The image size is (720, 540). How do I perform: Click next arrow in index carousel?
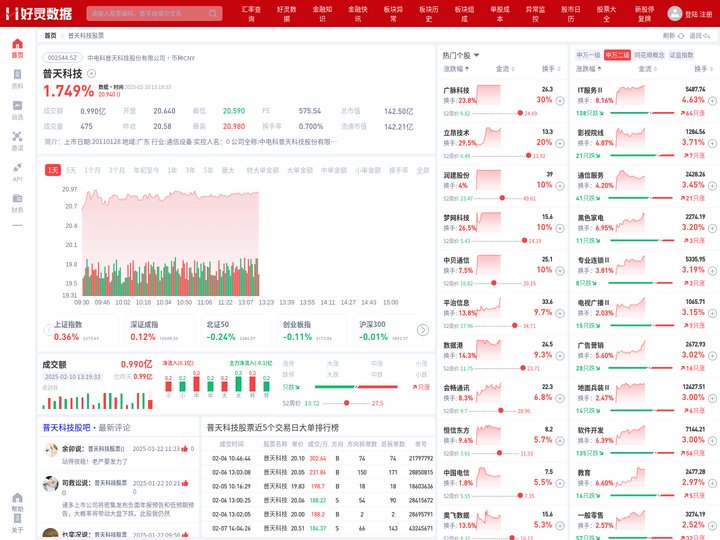tap(422, 330)
